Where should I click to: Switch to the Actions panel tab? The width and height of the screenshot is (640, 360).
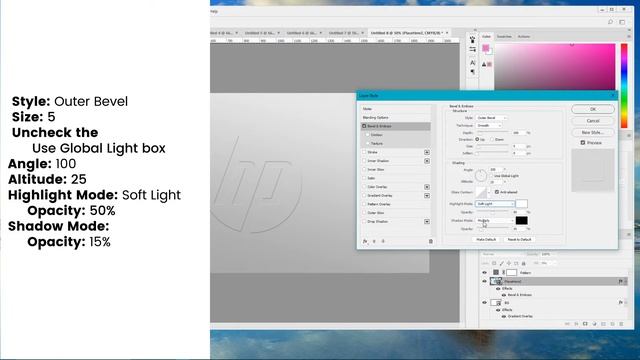(524, 37)
